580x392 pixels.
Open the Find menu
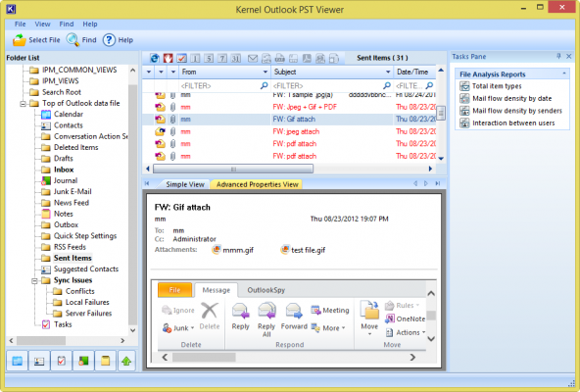point(67,24)
